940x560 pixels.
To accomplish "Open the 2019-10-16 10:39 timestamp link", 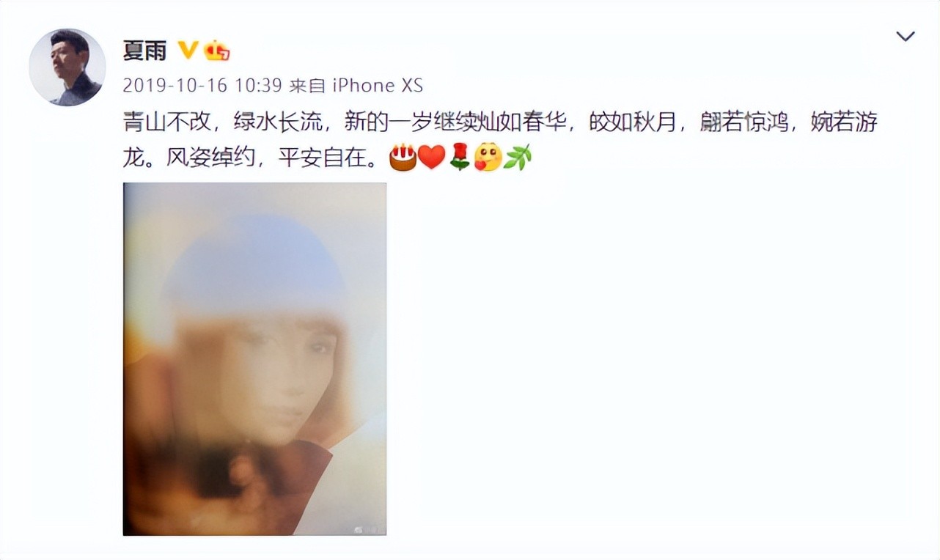I will [x=202, y=86].
